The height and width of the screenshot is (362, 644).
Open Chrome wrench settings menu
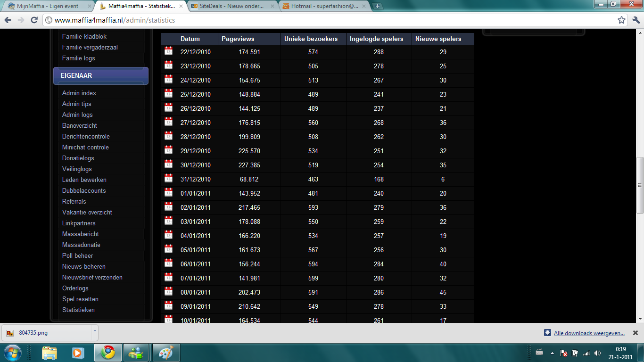click(636, 20)
